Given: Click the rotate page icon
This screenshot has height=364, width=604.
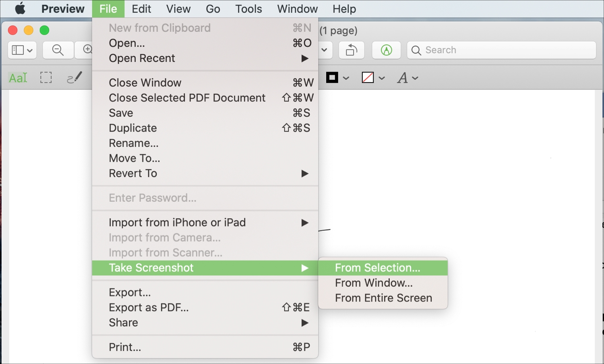Looking at the screenshot, I should click(352, 50).
